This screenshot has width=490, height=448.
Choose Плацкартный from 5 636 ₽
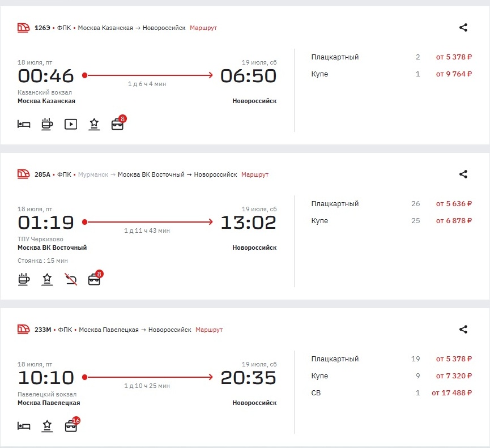(x=391, y=204)
